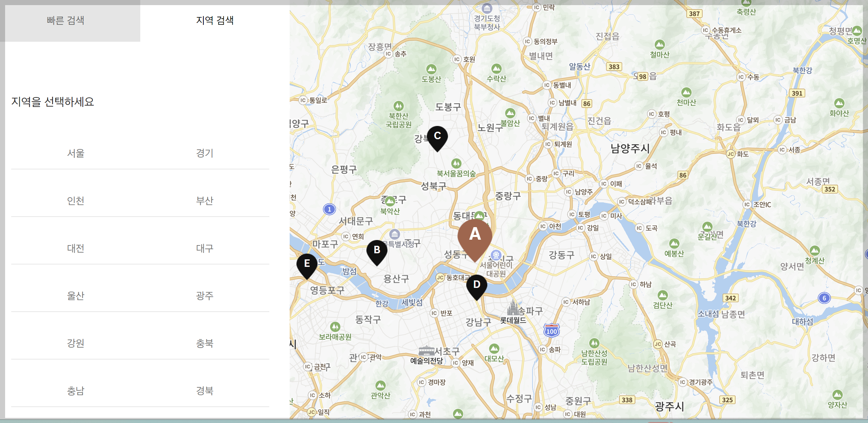Click the 경북 region entry
This screenshot has width=868, height=423.
click(204, 391)
